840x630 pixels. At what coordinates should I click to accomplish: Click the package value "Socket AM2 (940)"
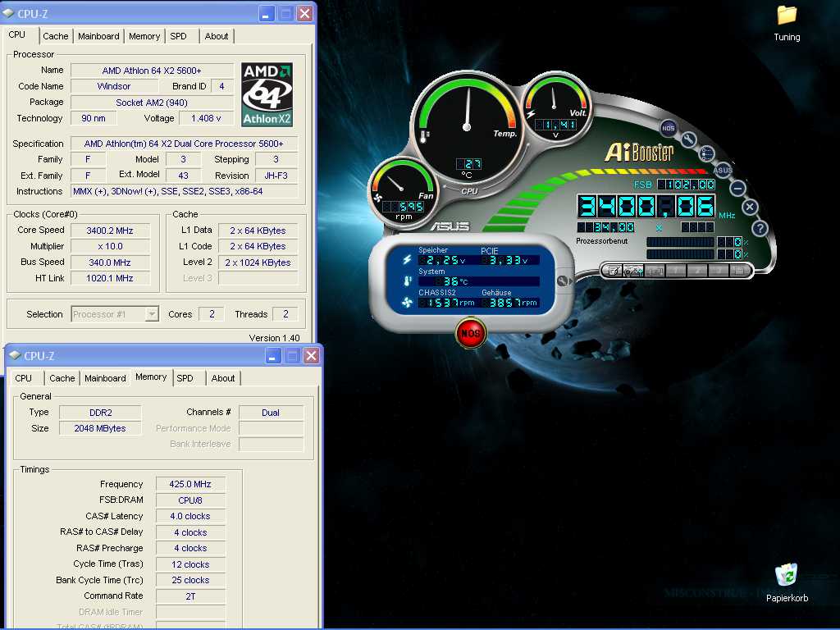(152, 103)
